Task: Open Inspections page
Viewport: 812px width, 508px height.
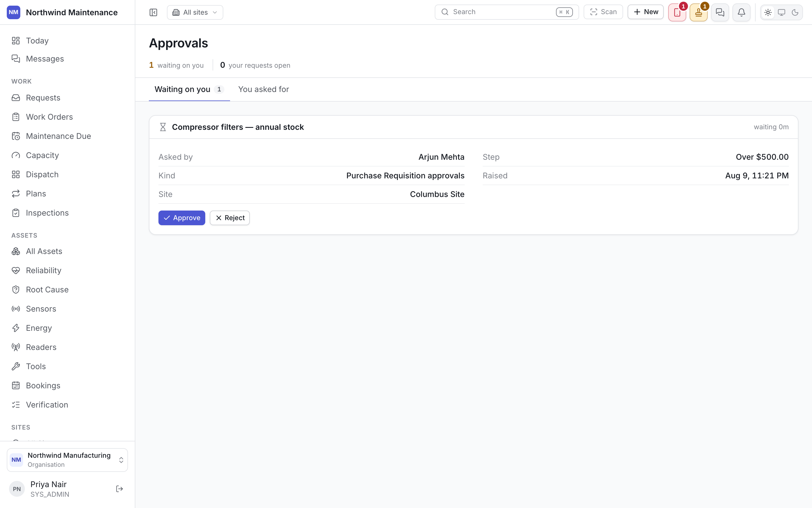Action: click(67, 213)
